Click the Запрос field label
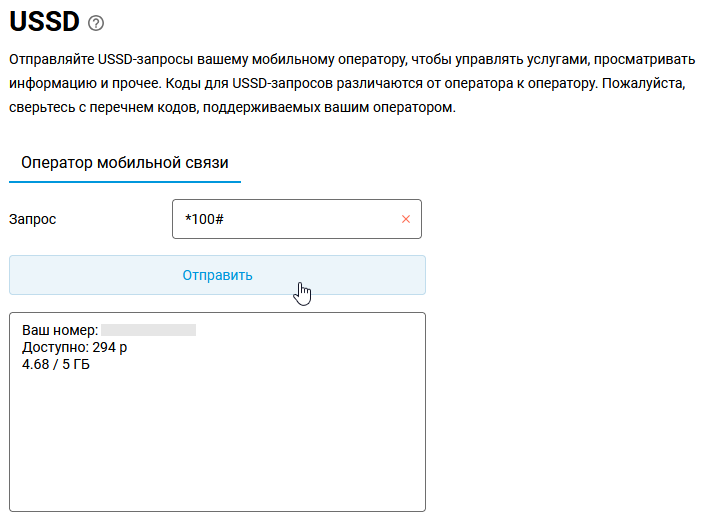 (32, 219)
